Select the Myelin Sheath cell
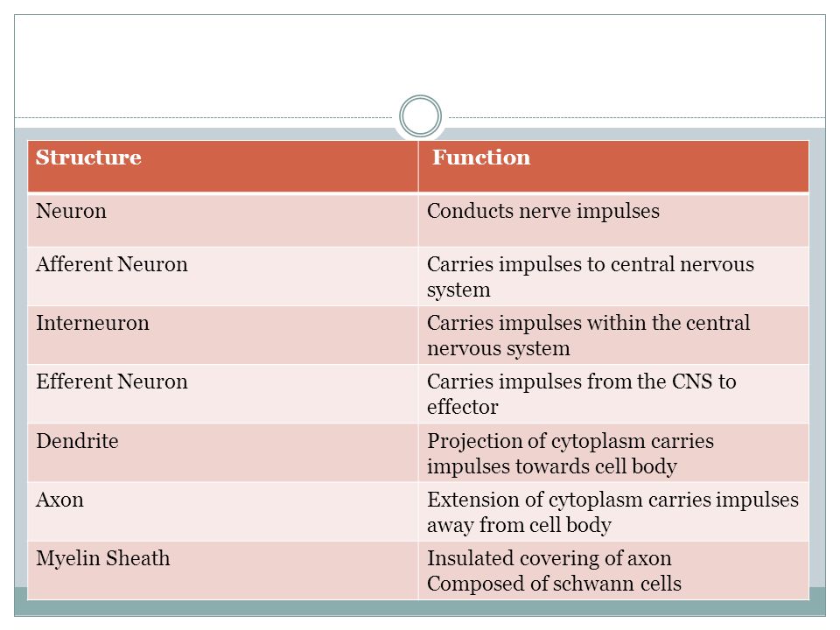840x630 pixels. (223, 570)
